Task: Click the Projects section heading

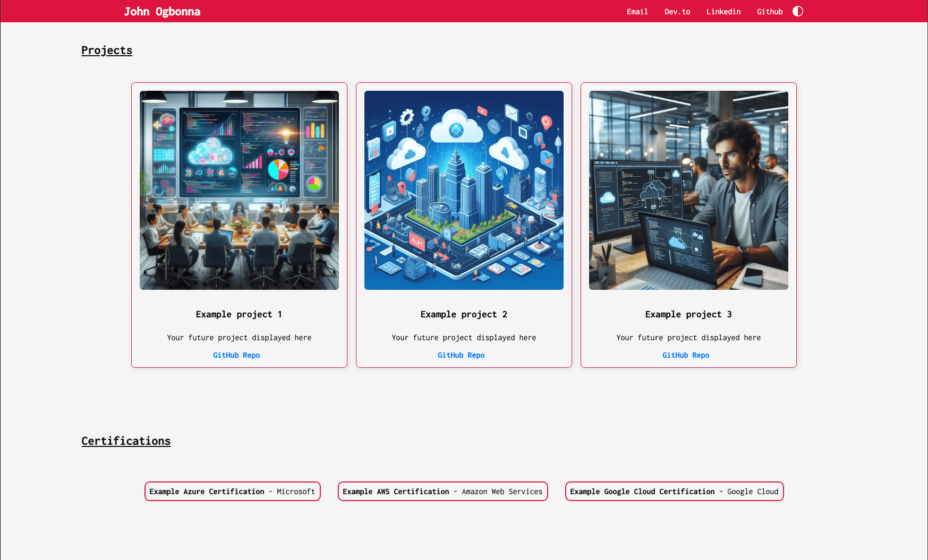Action: [x=107, y=50]
